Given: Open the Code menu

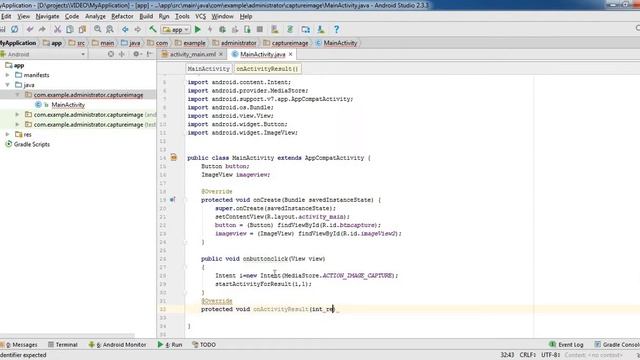Looking at the screenshot, I should 72,16.
